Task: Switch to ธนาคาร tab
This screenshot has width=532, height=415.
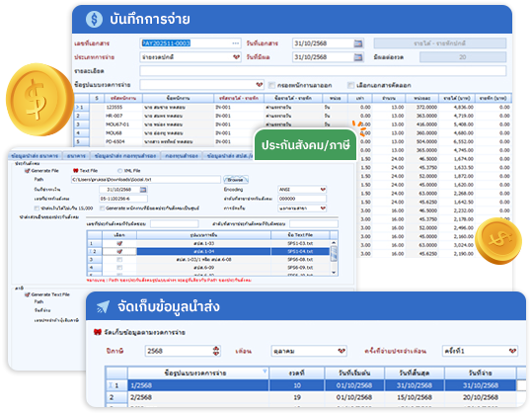Action: pos(76,156)
